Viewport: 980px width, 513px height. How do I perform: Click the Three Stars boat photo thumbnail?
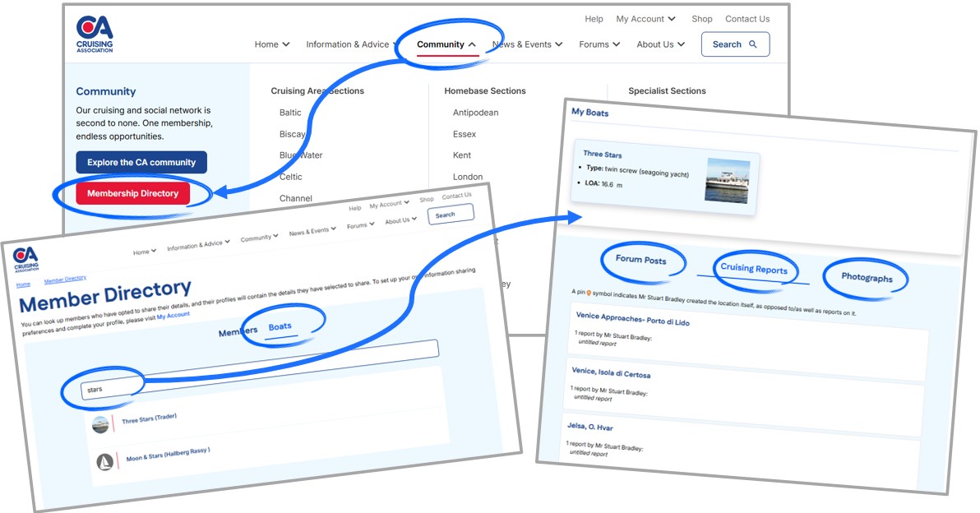coord(728,181)
